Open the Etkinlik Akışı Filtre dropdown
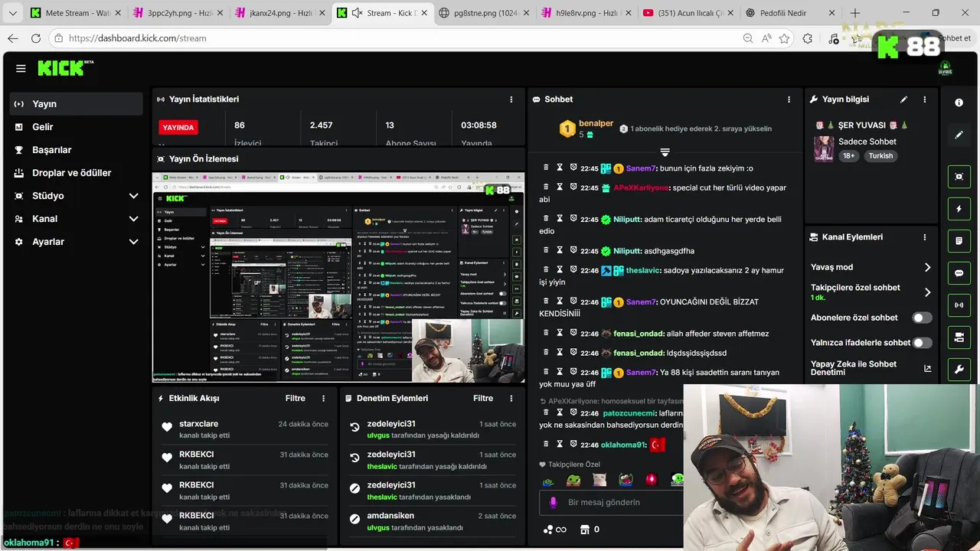This screenshot has height=551, width=980. 296,399
